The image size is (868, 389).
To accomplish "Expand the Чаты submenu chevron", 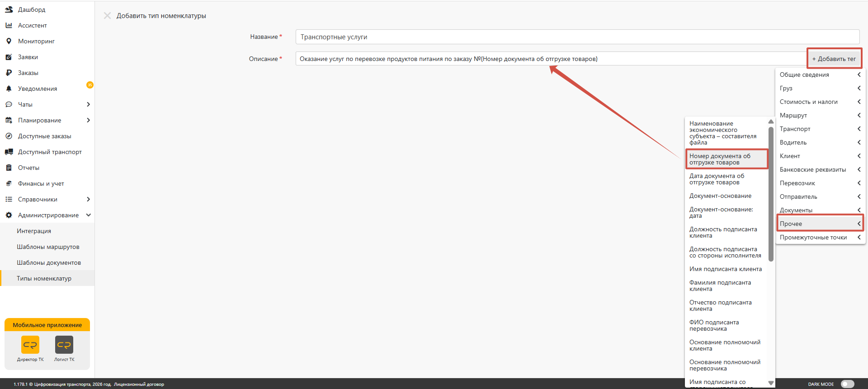I will 88,104.
